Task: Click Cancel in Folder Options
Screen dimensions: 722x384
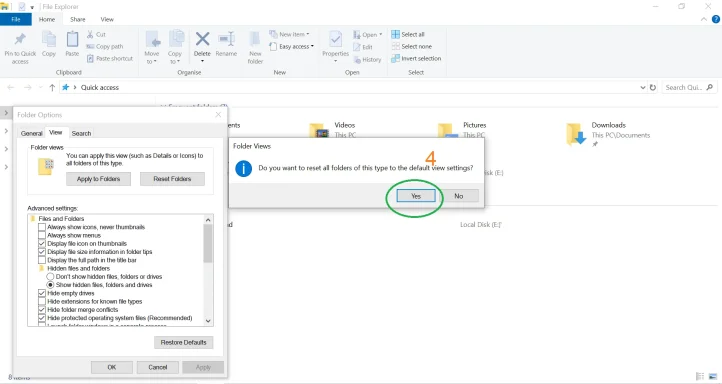Action: [x=157, y=367]
